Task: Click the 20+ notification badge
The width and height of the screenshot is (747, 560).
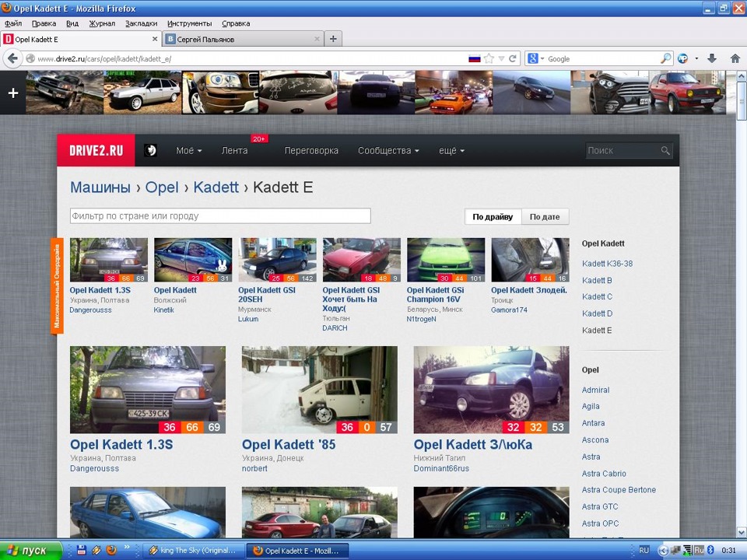Action: tap(259, 139)
